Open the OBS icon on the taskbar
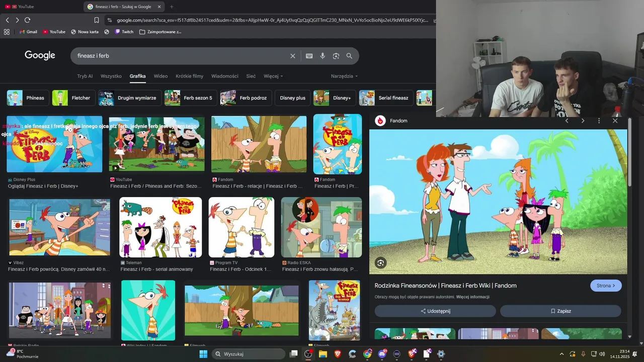644x362 pixels. (x=308, y=354)
